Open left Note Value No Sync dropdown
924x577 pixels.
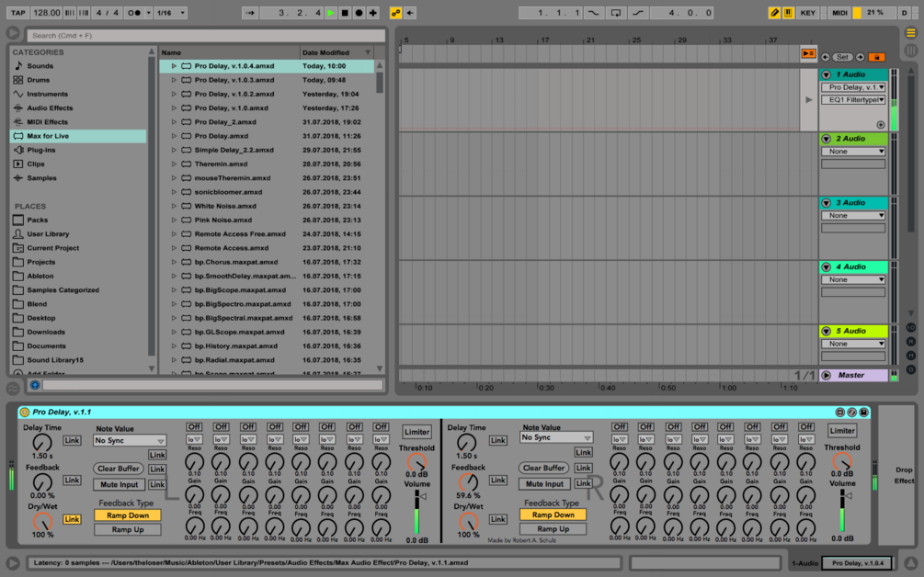[129, 440]
